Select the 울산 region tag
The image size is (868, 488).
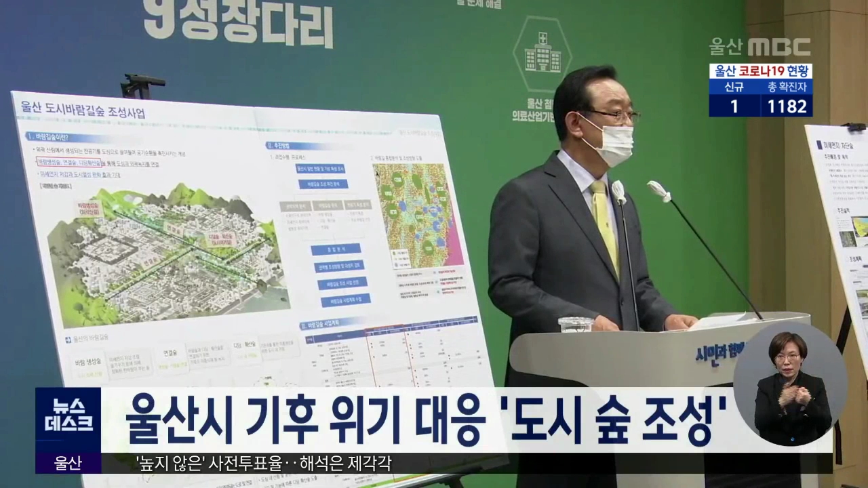tap(68, 464)
